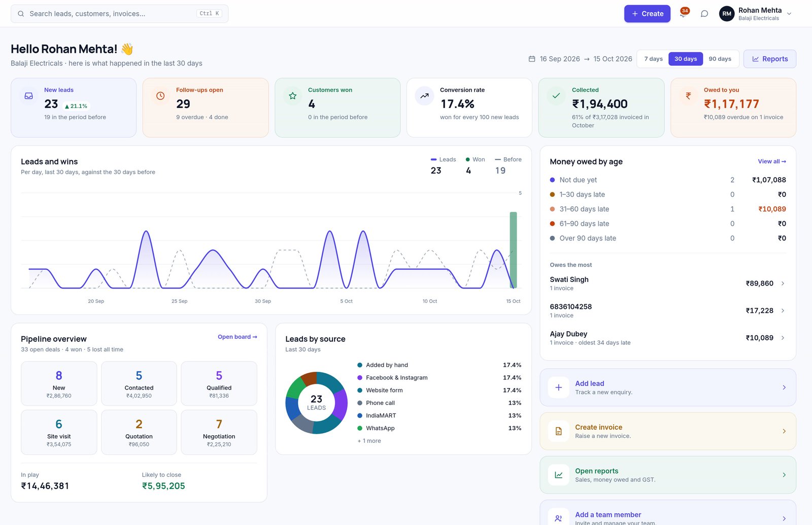Click the Create invoice chevron arrow
Viewport: 812px width, 525px height.
point(784,431)
